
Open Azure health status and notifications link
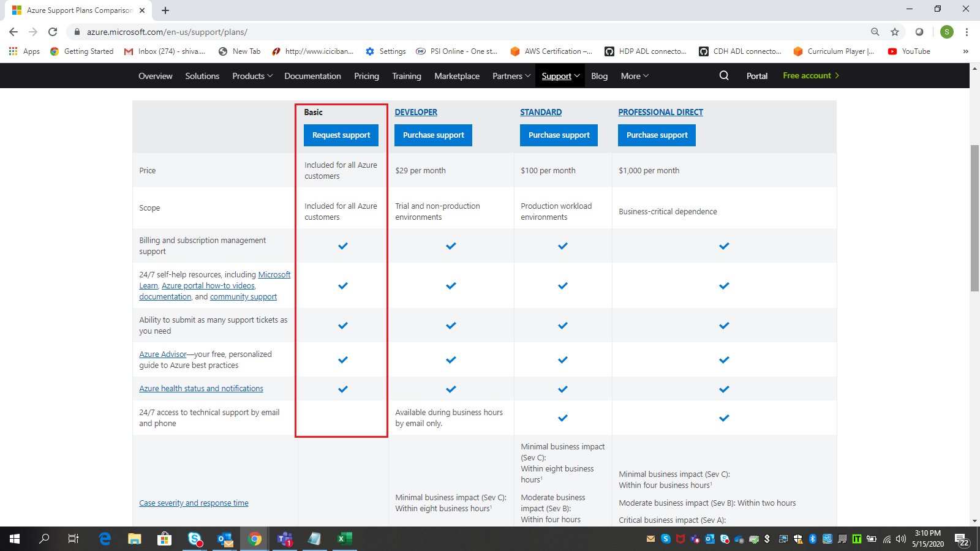pos(201,388)
